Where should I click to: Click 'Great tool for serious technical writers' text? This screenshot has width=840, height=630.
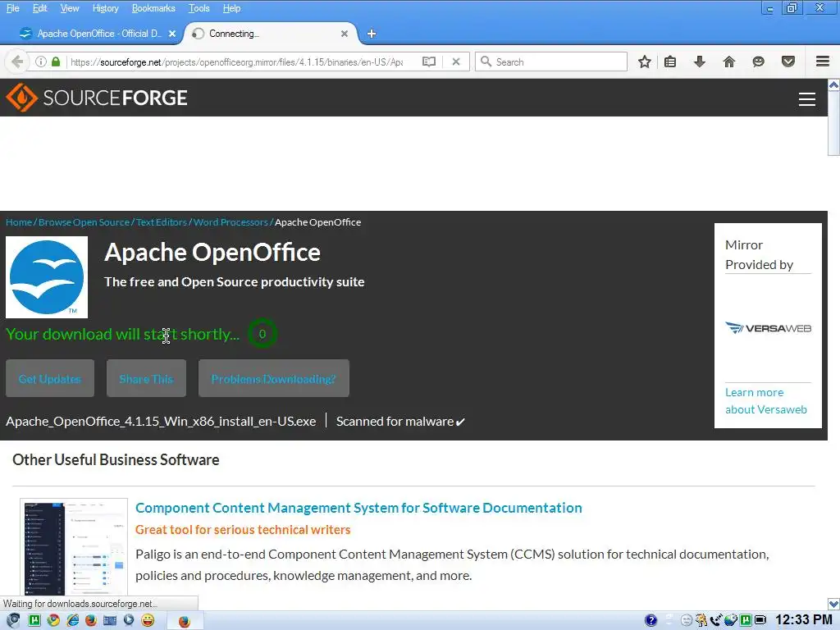pos(243,530)
